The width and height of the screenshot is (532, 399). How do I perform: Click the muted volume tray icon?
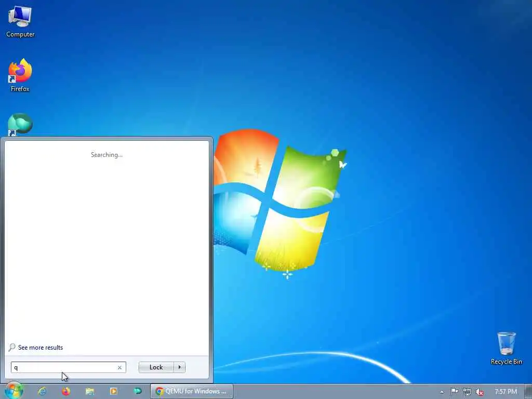click(x=480, y=392)
